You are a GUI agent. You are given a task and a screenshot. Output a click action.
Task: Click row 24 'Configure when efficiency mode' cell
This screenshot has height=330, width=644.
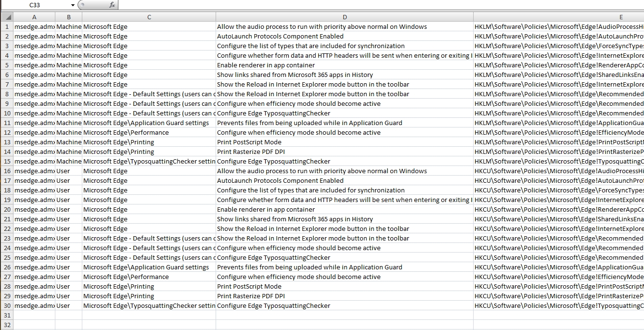point(345,248)
